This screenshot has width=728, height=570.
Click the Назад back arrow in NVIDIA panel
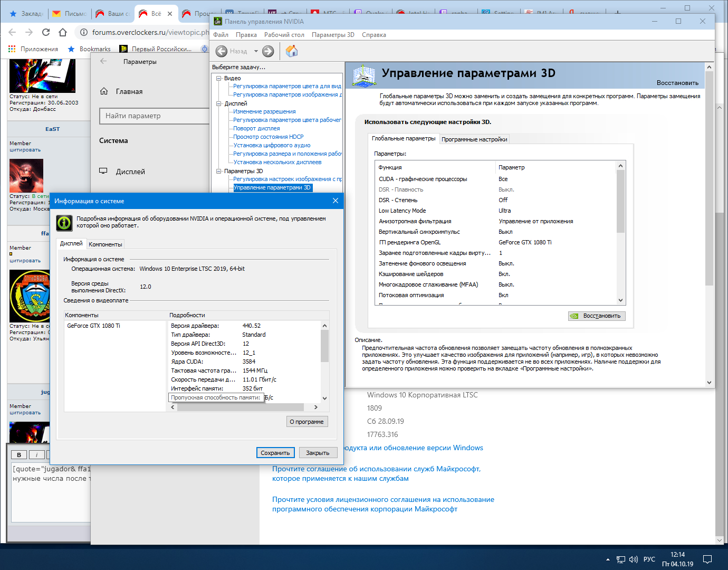tap(222, 51)
